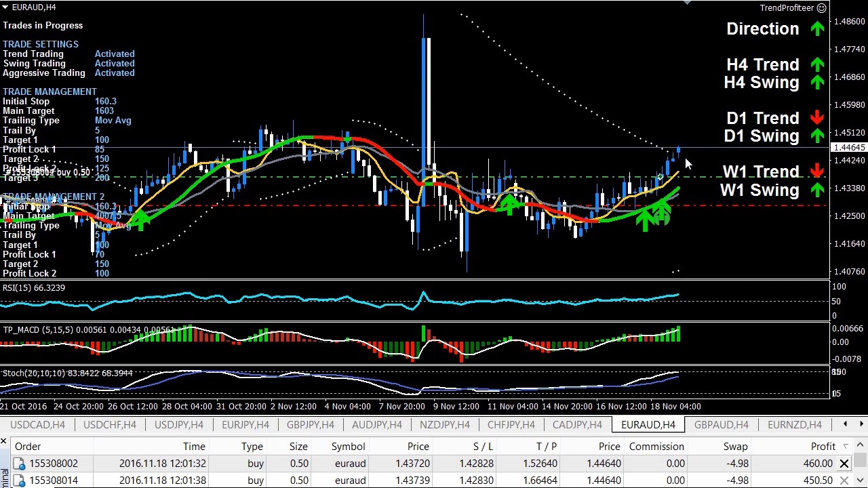The height and width of the screenshot is (488, 868).
Task: Click the red D1 Trend down arrow
Action: pyautogui.click(x=817, y=118)
